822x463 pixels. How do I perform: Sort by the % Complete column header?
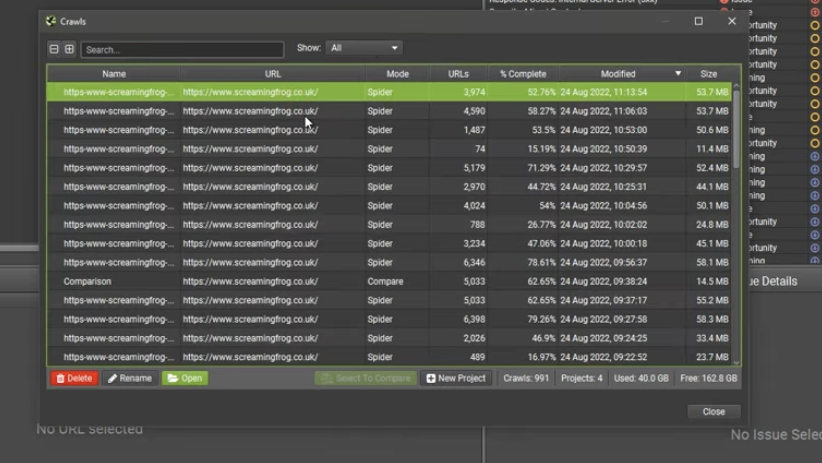[523, 74]
